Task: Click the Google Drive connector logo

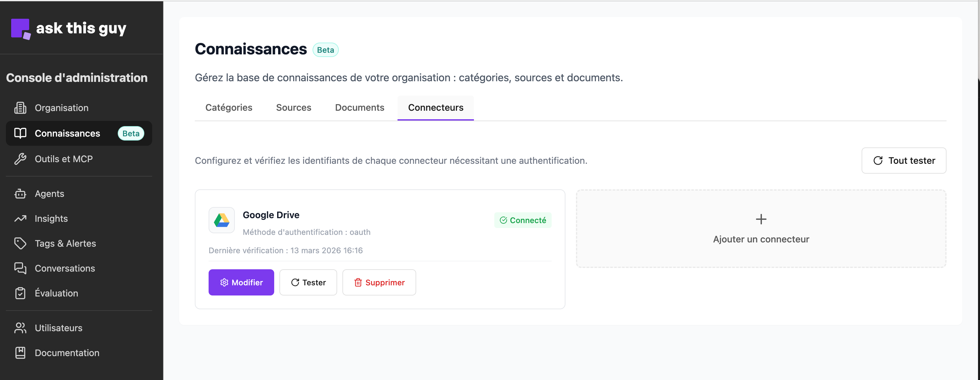Action: [x=222, y=220]
